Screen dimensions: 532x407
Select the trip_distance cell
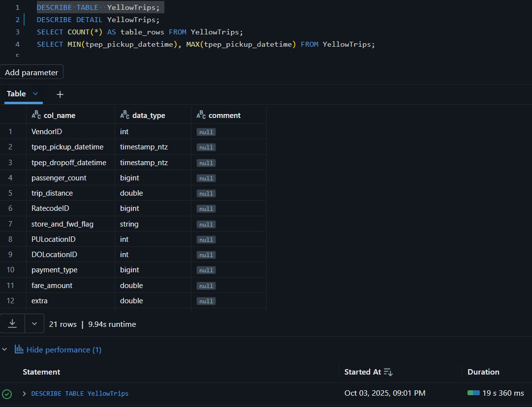pyautogui.click(x=70, y=193)
